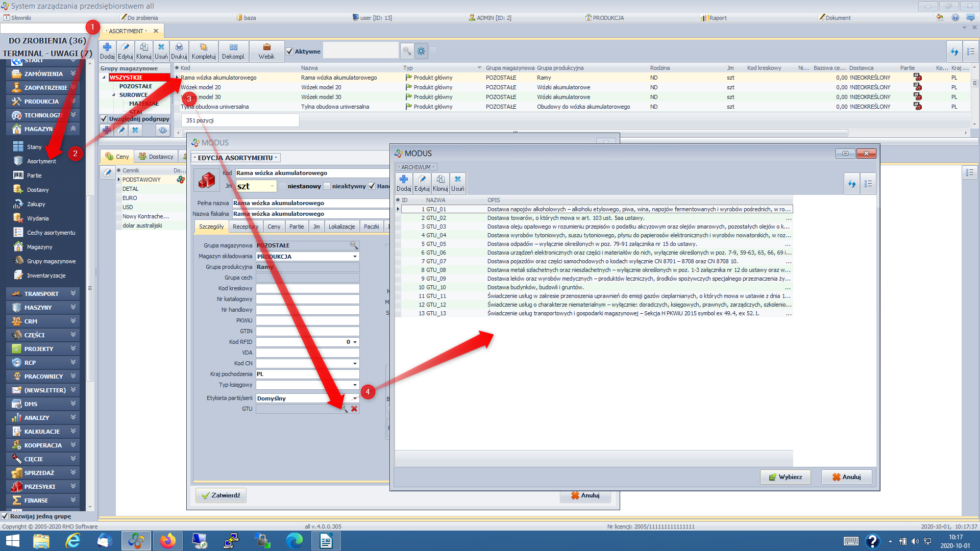Open Etykieta partii/serii dropdown
The image size is (980, 551).
pyautogui.click(x=355, y=398)
